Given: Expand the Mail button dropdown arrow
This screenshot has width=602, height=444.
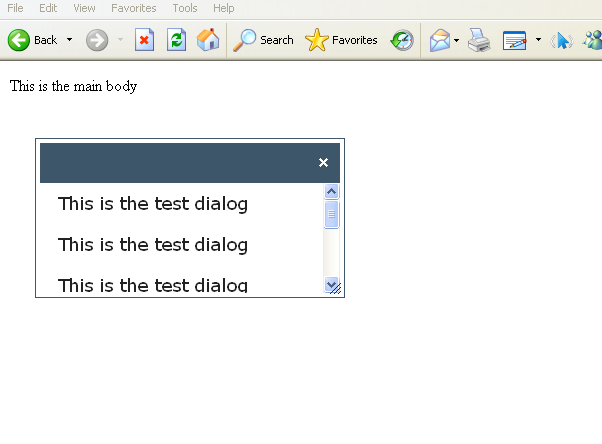Looking at the screenshot, I should (457, 40).
